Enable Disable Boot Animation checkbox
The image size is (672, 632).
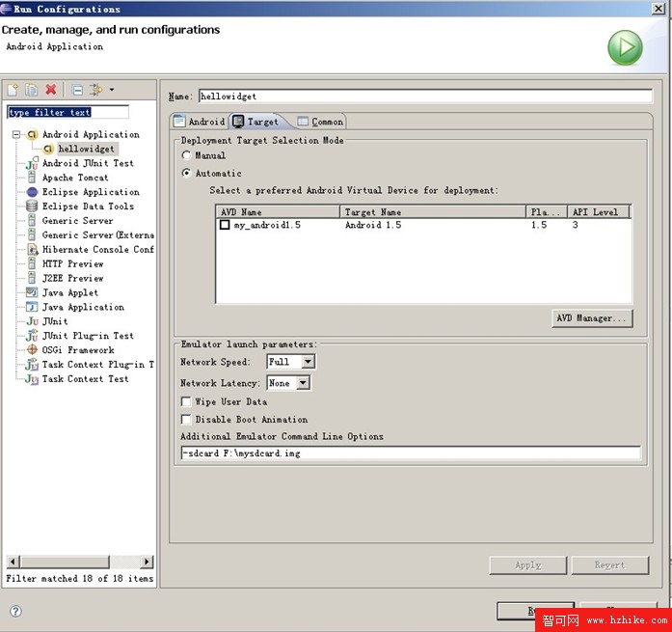click(186, 420)
